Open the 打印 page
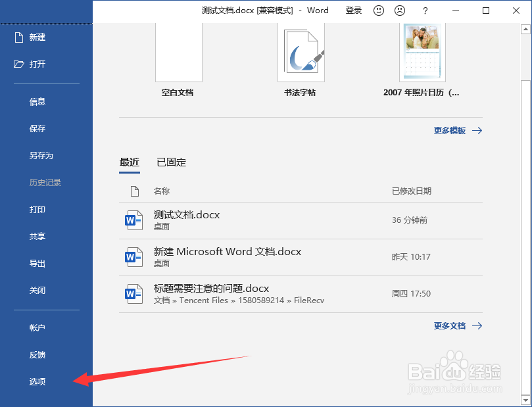Image resolution: width=532 pixels, height=407 pixels. [x=37, y=210]
